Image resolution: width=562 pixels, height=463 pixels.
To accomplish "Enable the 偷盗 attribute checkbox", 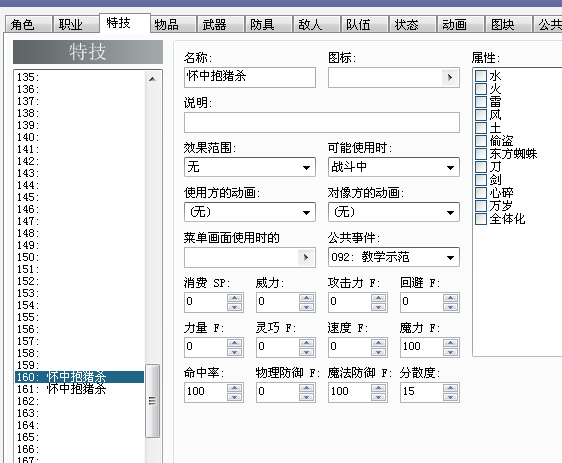I will 481,141.
